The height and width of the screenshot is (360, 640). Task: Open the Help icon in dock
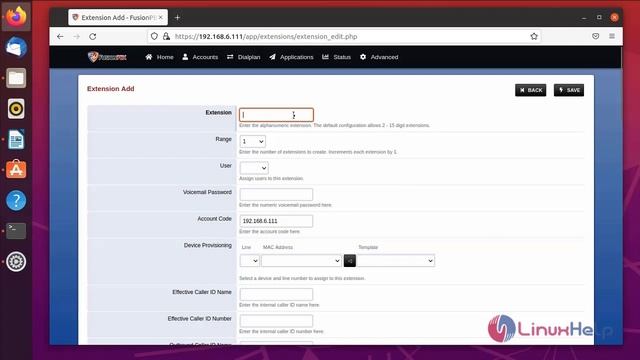[x=16, y=200]
